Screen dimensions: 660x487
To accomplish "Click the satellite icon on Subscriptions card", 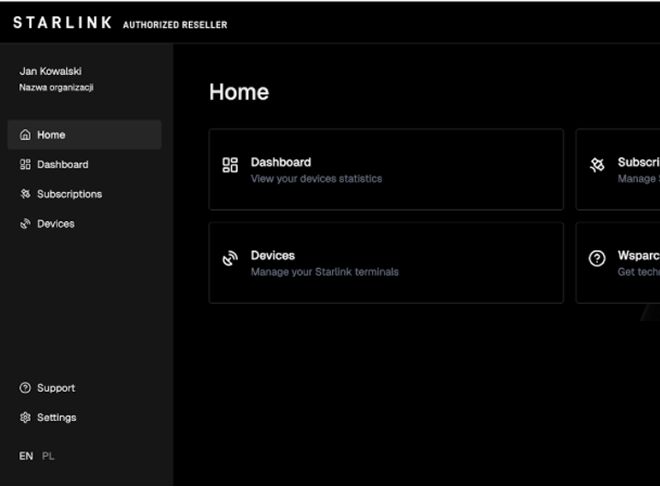I will pos(597,165).
